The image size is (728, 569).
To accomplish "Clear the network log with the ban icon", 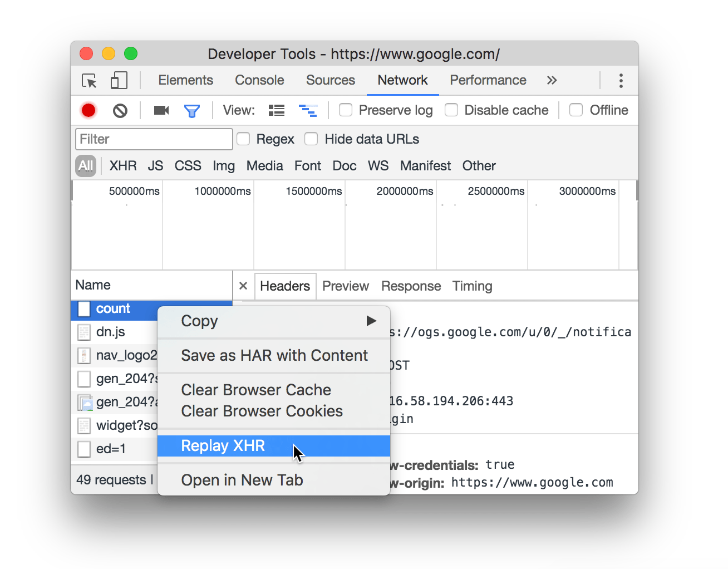I will click(x=120, y=110).
